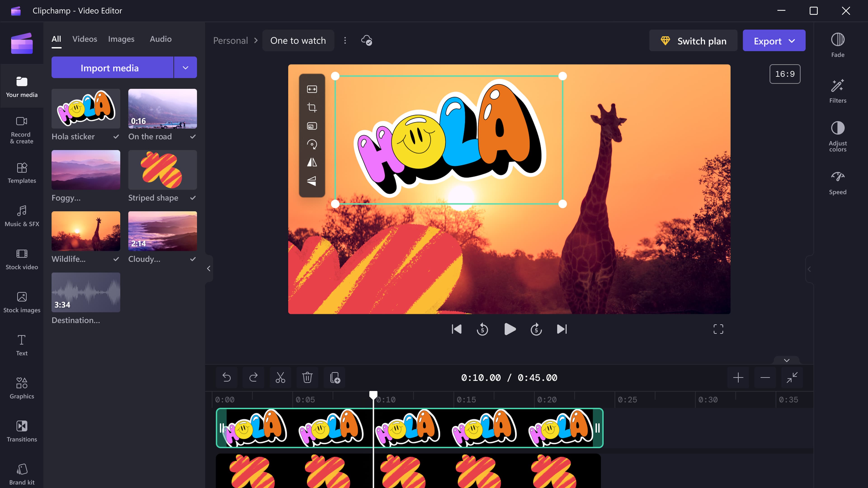Expand the Import media dropdown arrow

186,68
